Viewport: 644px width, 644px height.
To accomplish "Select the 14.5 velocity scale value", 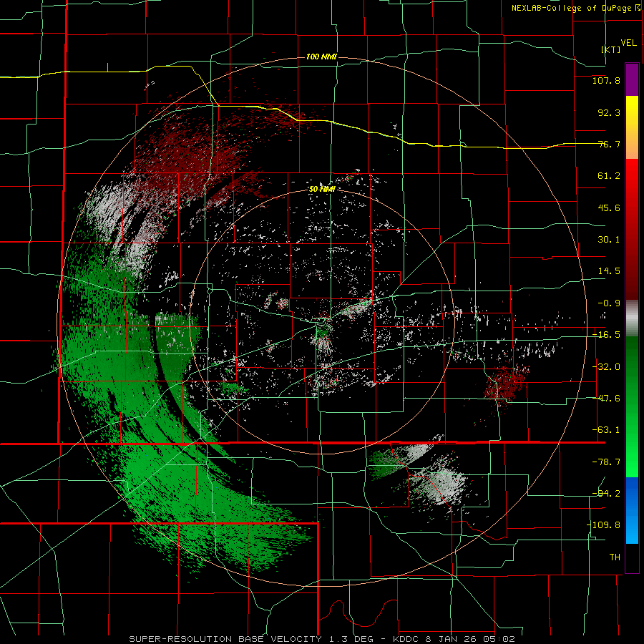I will point(609,271).
